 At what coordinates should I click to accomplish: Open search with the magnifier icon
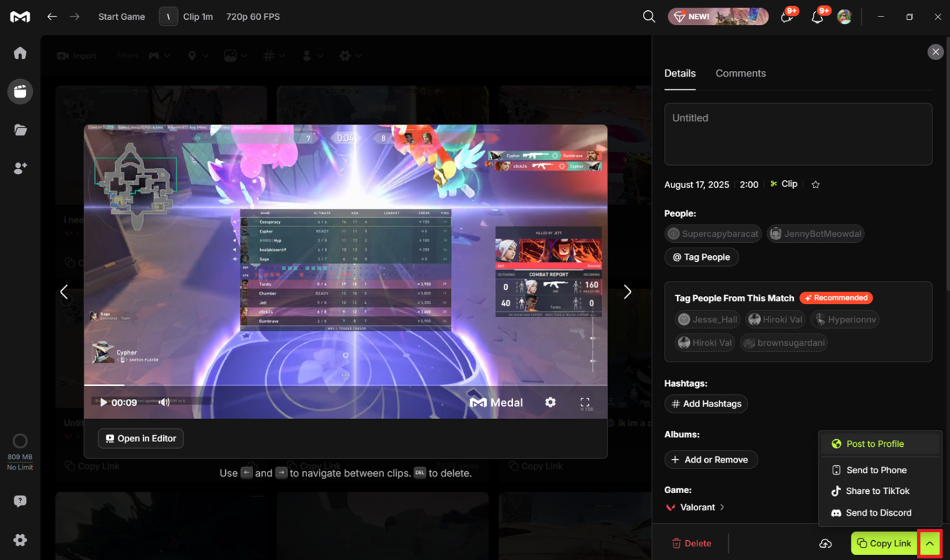point(649,16)
